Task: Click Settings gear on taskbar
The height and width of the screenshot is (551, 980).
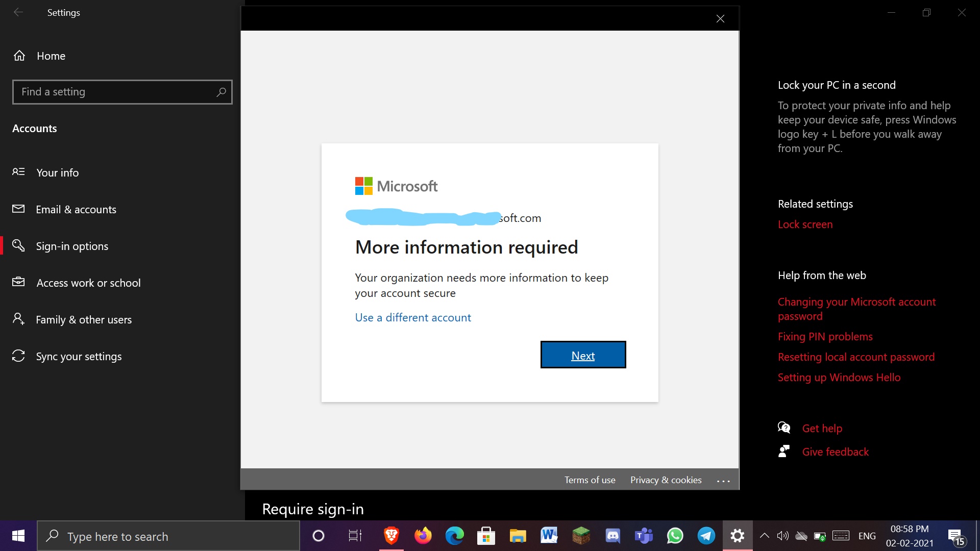Action: coord(738,536)
